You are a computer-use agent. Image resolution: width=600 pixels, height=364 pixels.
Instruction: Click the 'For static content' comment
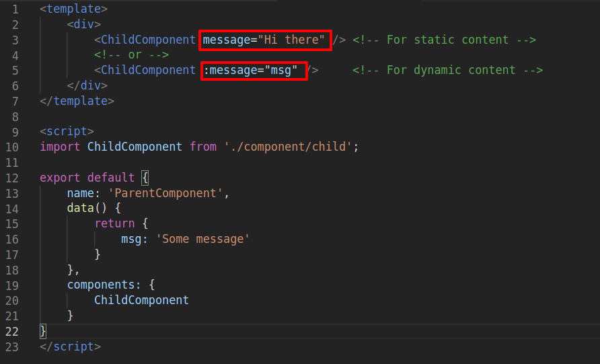[x=444, y=40]
